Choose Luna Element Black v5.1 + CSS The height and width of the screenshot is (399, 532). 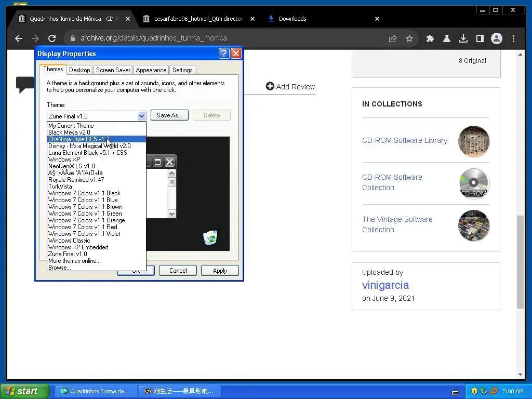96,153
